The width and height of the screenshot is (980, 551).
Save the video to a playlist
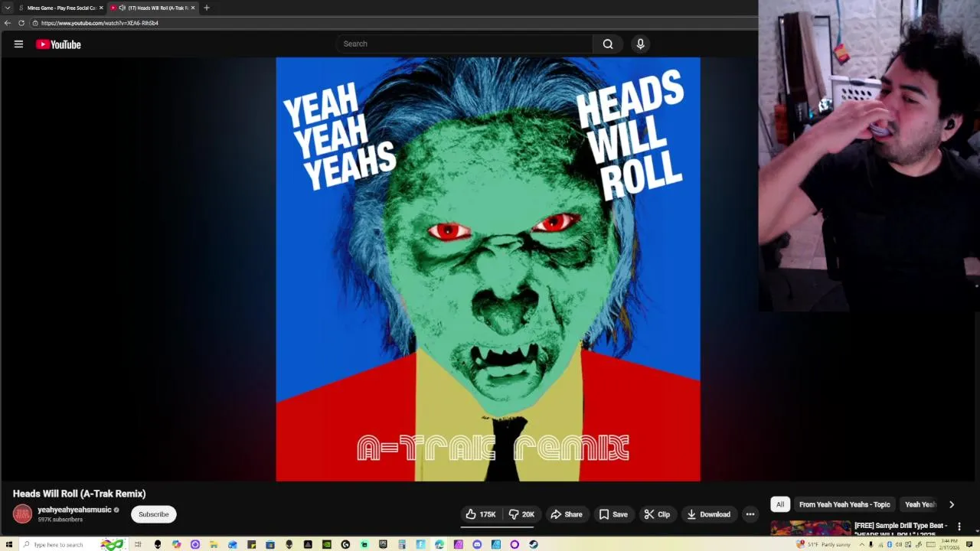[x=613, y=514]
